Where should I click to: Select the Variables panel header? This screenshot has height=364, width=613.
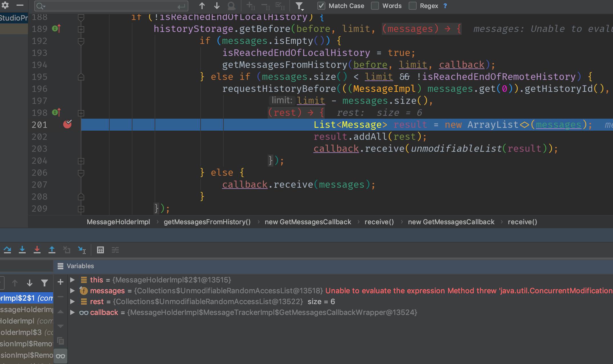[80, 266]
